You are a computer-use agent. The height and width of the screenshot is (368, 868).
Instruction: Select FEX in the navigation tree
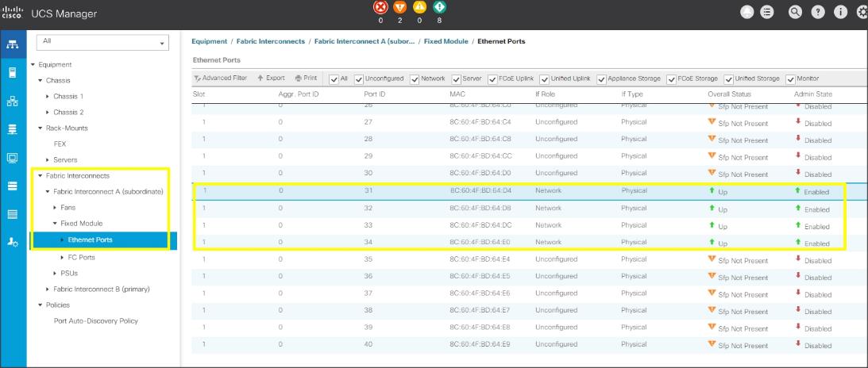pyautogui.click(x=60, y=144)
